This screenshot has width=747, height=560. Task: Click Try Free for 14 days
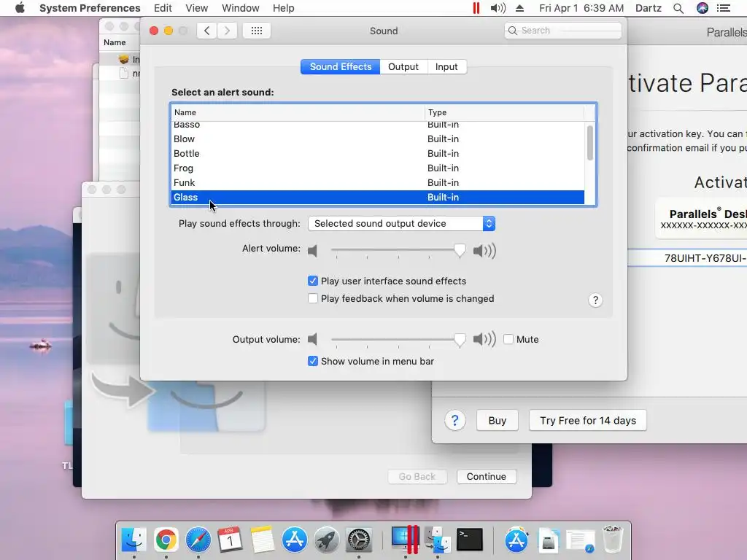click(x=588, y=421)
